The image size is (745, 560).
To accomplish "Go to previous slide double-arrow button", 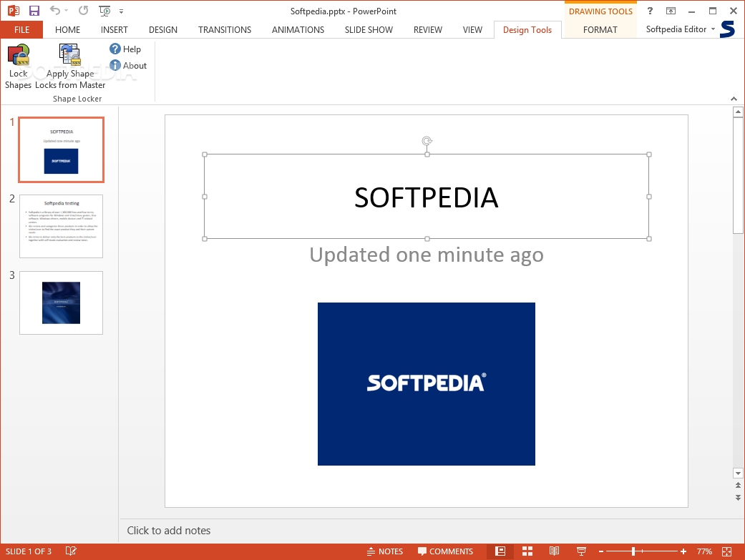I will point(738,485).
